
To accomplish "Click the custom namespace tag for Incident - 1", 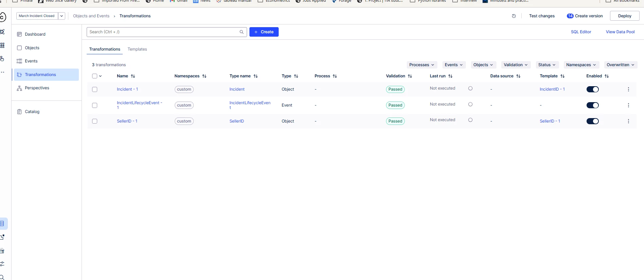I will (184, 89).
